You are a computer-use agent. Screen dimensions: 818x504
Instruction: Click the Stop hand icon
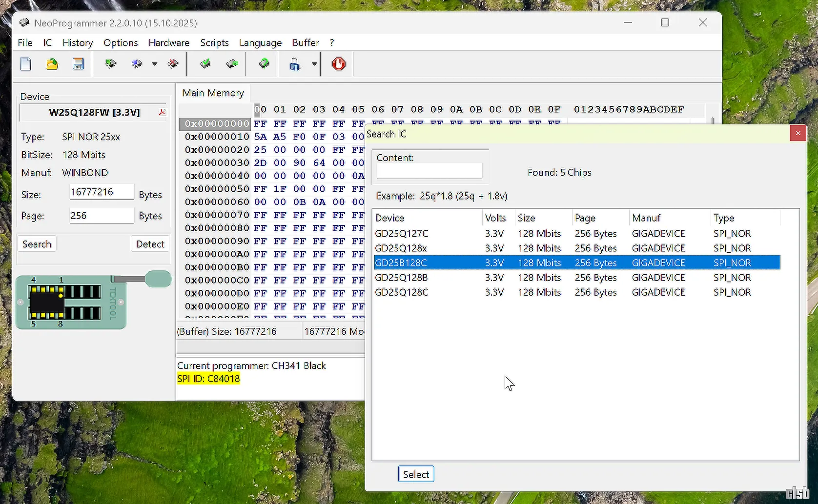coord(339,64)
